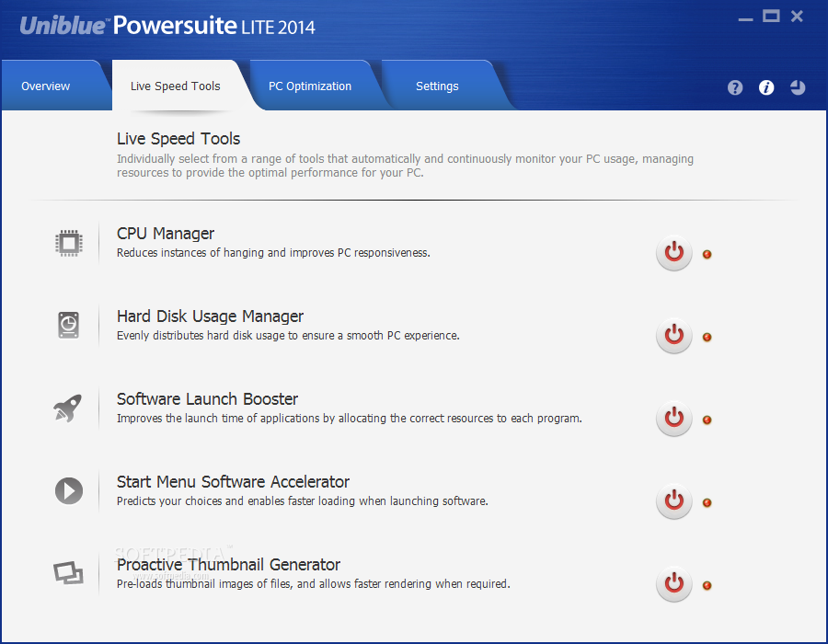Enable Software Launch Booster power button
828x644 pixels.
coord(673,418)
